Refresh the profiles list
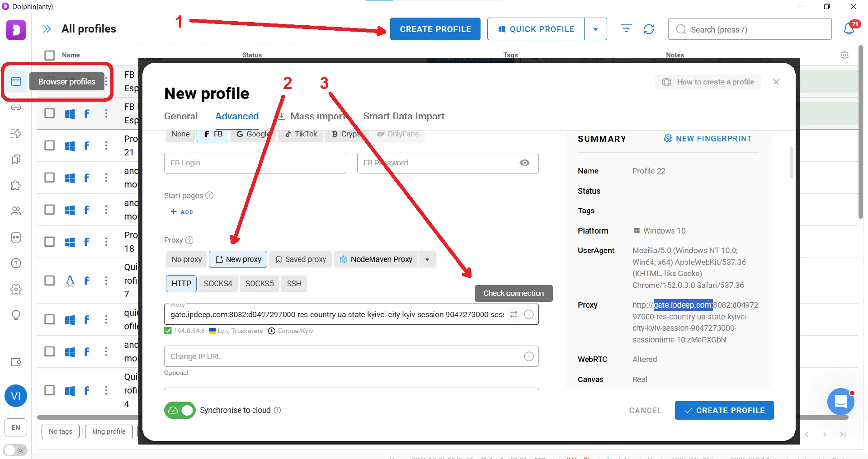Screen dimensions: 868x459 [649, 29]
